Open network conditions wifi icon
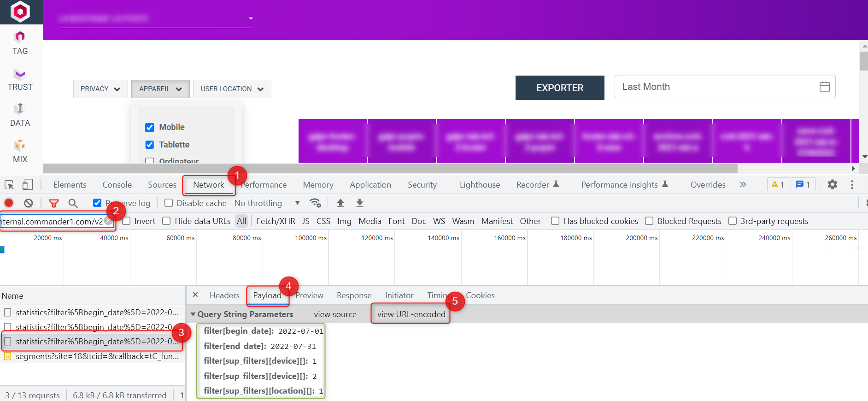868x401 pixels. pyautogui.click(x=315, y=203)
